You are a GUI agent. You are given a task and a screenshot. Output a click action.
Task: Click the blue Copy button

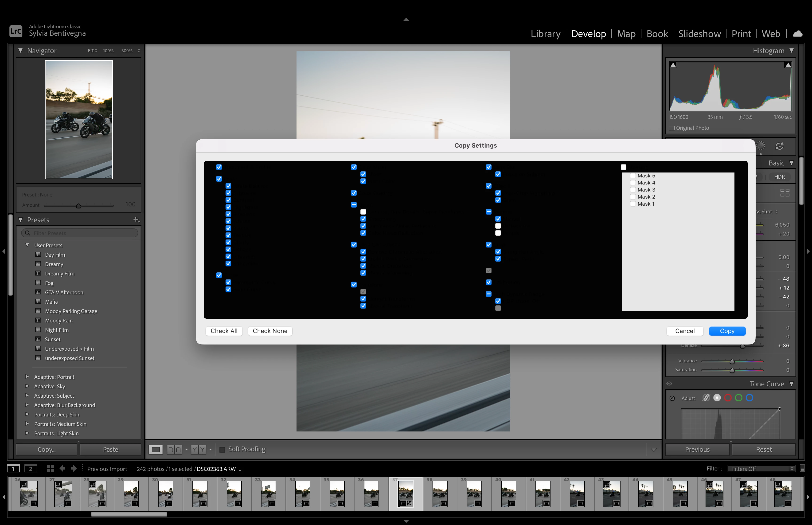point(727,331)
